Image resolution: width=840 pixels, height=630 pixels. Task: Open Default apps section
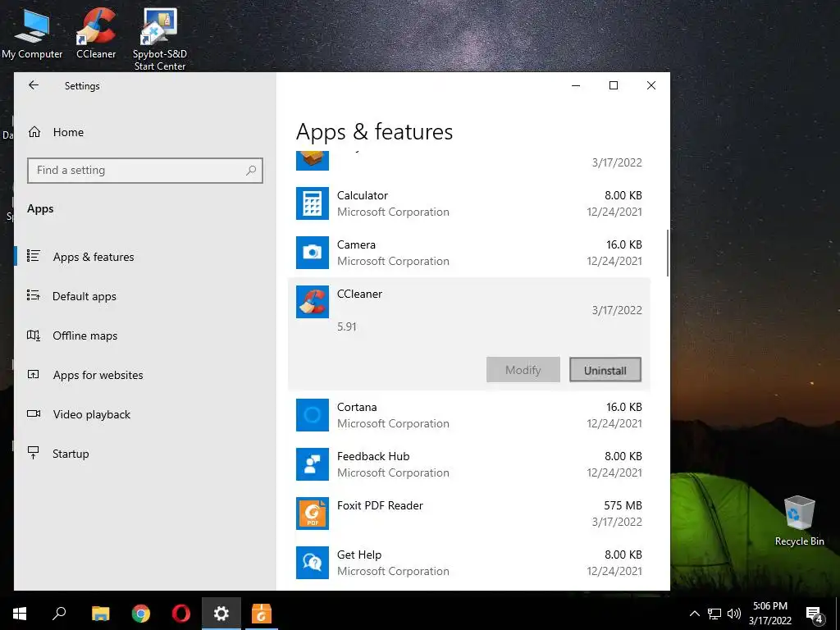click(x=84, y=296)
